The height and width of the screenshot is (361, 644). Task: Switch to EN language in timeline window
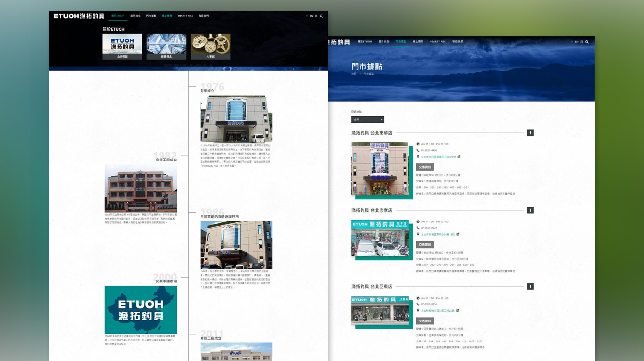click(311, 16)
